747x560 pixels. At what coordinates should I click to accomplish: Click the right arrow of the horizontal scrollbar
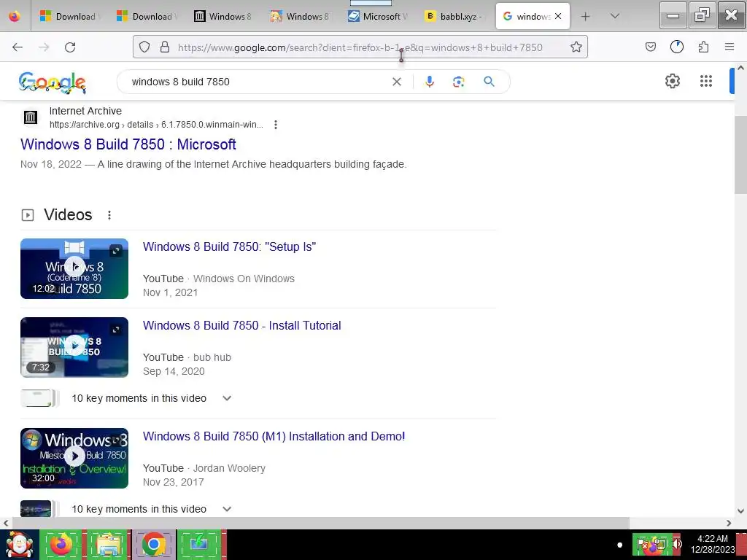coord(729,523)
